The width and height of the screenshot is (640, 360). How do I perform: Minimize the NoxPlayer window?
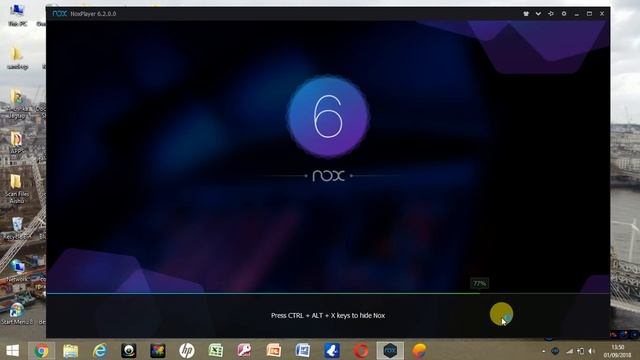tap(576, 14)
